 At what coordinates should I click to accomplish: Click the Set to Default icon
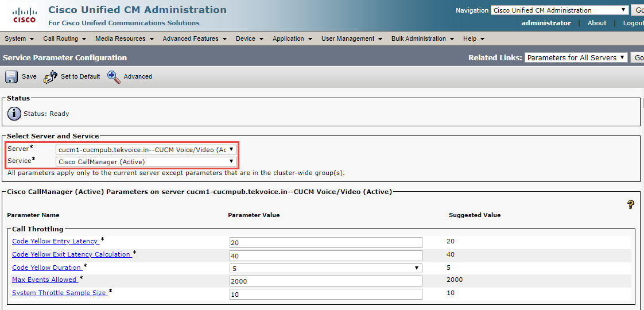click(x=51, y=77)
